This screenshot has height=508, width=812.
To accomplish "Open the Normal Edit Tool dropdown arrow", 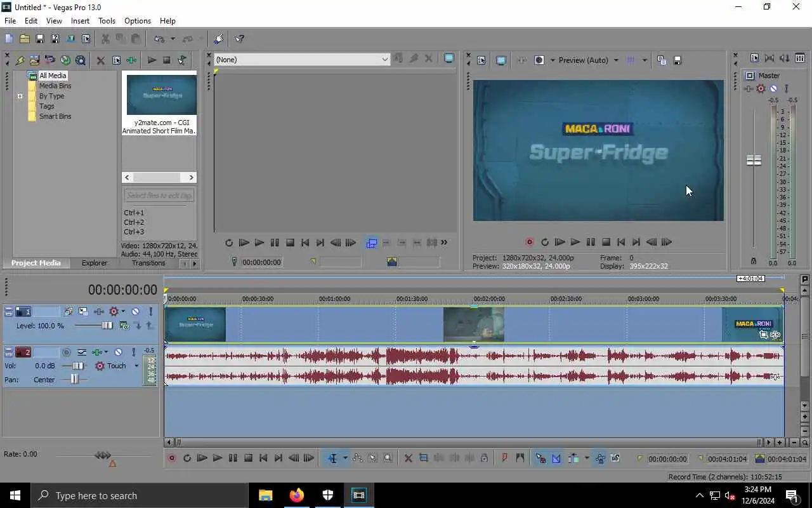I will [x=345, y=458].
